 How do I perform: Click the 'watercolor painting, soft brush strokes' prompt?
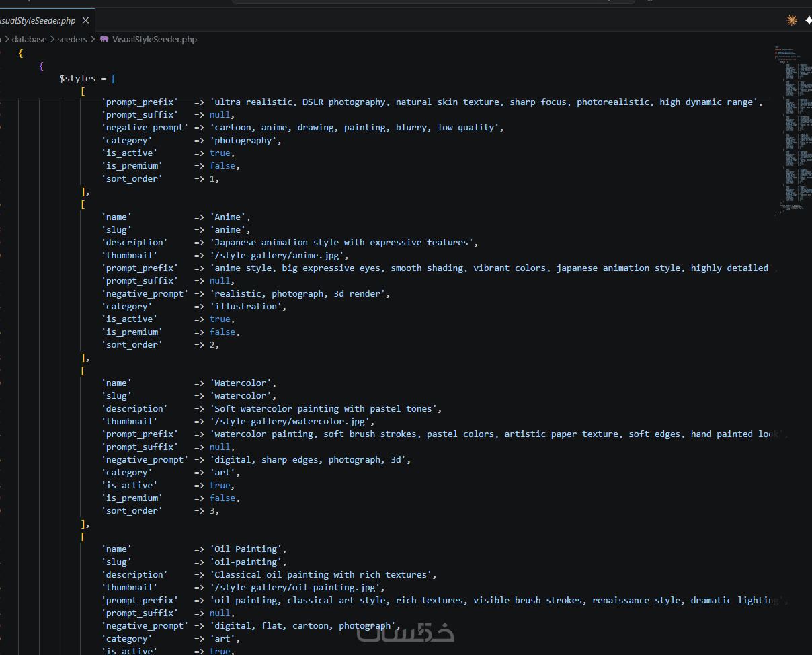(x=496, y=434)
